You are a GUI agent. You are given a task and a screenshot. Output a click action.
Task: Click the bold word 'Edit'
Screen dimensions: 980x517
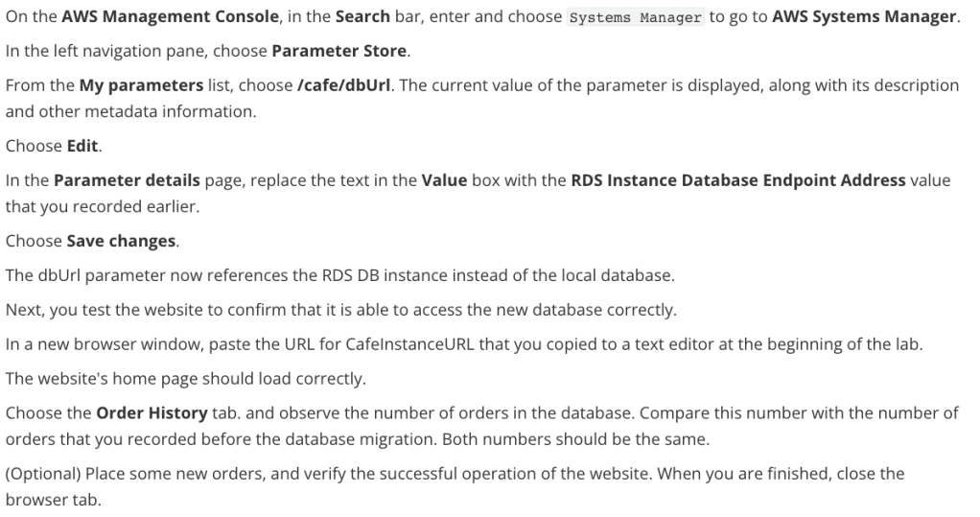tap(83, 146)
